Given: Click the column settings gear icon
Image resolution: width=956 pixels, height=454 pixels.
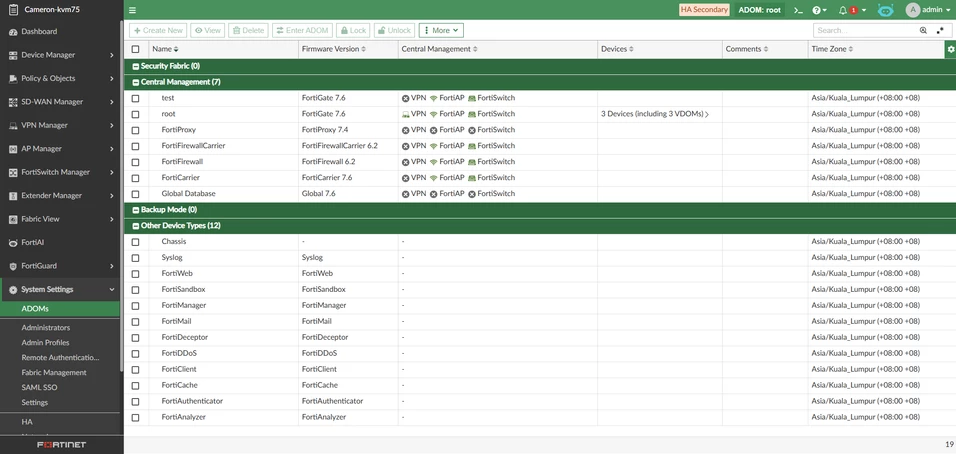Looking at the screenshot, I should (950, 49).
